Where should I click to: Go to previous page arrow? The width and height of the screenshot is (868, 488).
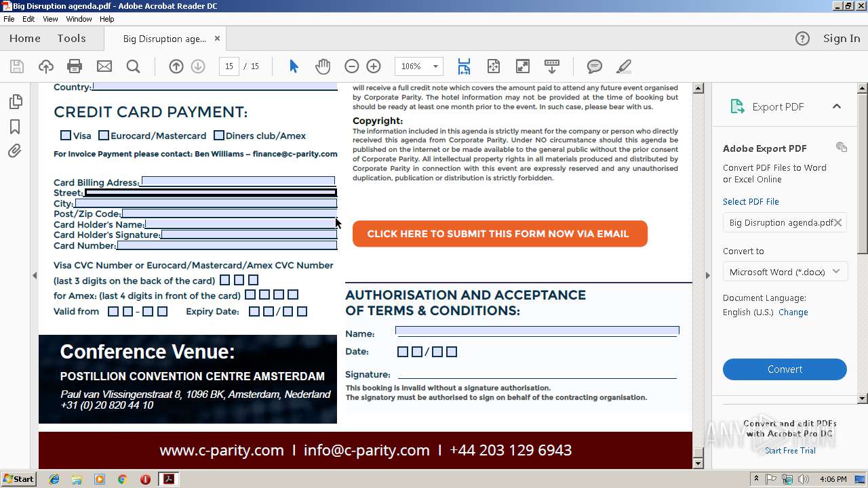coord(176,66)
